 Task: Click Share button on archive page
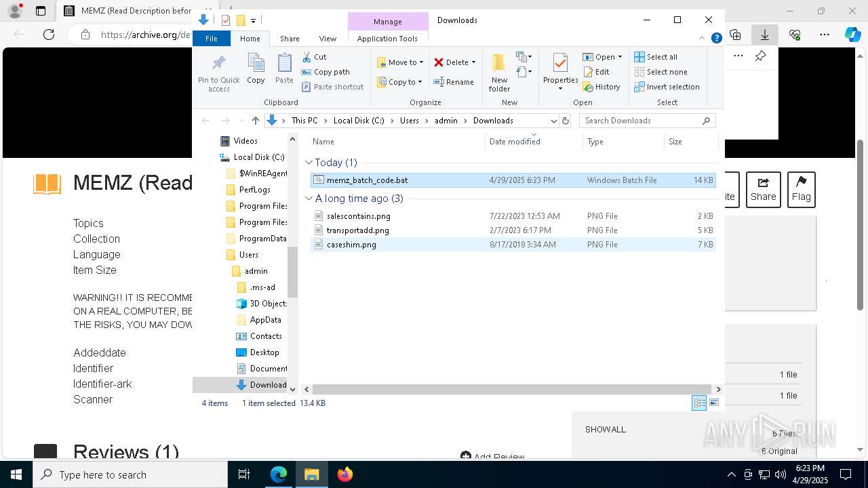click(763, 189)
